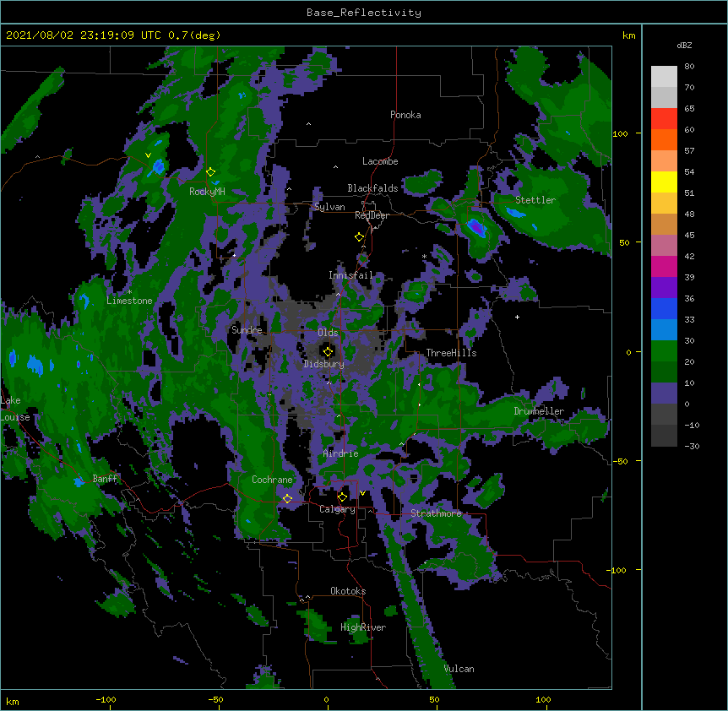Click the dark gray -10 dBZ legend swatch

click(x=664, y=436)
